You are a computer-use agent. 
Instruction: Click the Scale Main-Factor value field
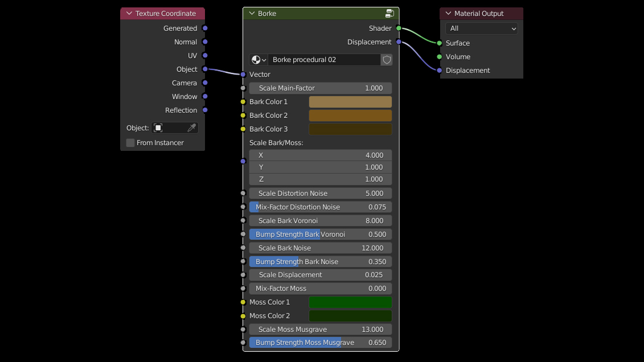321,88
